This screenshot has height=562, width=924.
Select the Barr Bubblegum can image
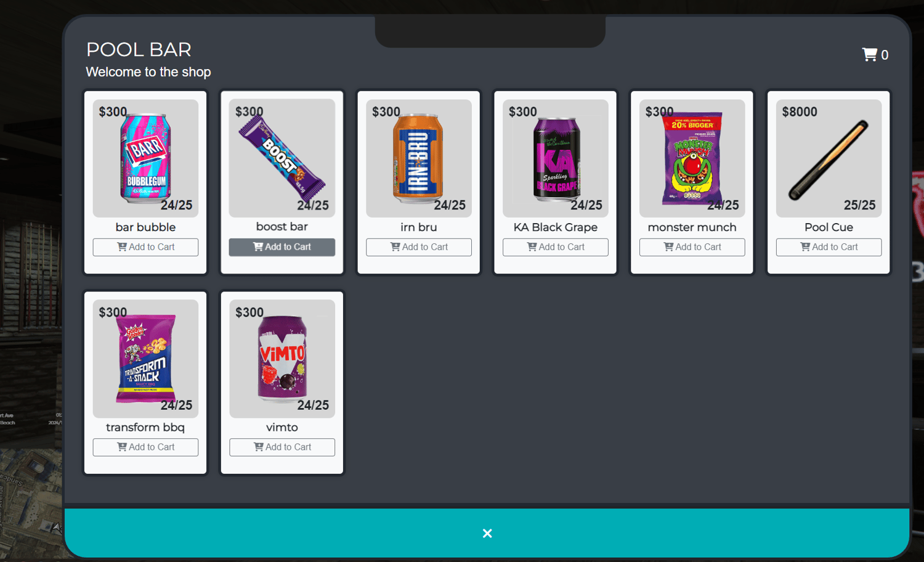click(x=145, y=158)
